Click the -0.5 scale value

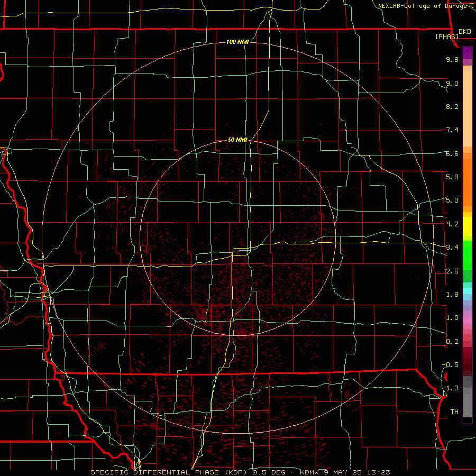[x=450, y=365]
